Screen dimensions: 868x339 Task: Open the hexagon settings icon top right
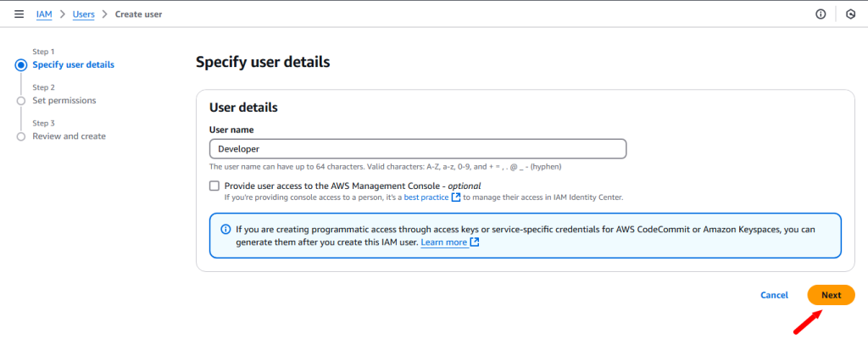pos(851,14)
